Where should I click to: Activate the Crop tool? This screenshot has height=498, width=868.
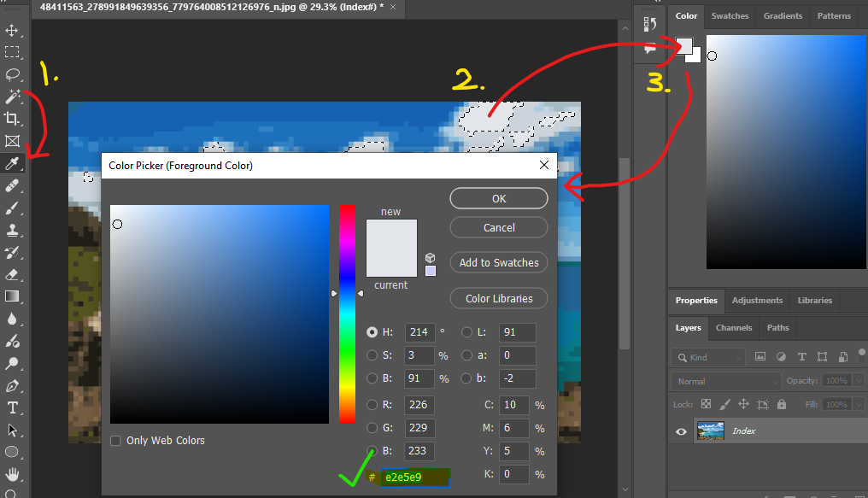pos(13,119)
